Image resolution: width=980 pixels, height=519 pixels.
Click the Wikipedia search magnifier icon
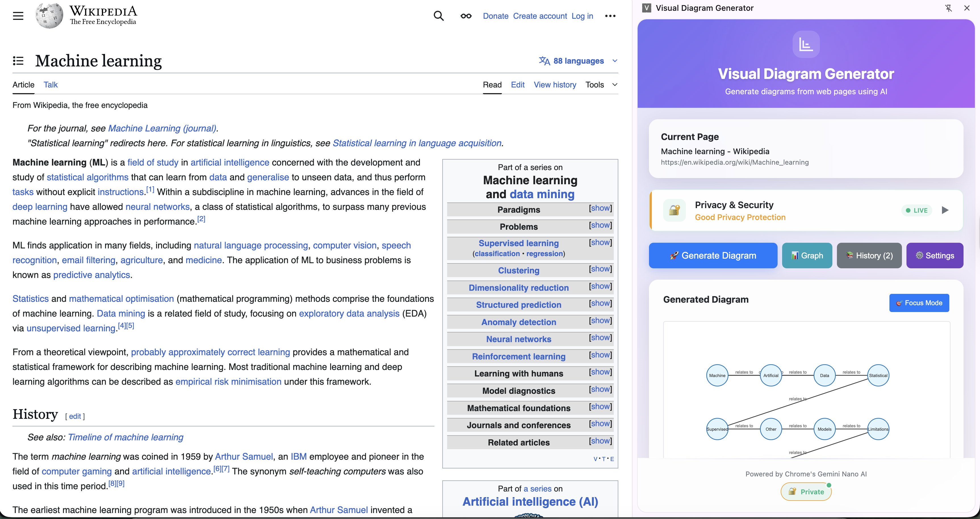(x=439, y=16)
